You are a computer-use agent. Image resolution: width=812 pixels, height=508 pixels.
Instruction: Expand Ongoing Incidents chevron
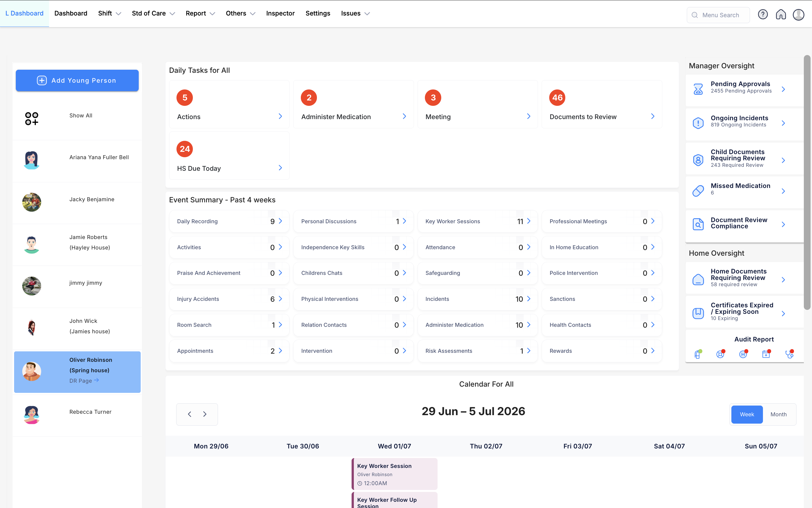pyautogui.click(x=783, y=123)
